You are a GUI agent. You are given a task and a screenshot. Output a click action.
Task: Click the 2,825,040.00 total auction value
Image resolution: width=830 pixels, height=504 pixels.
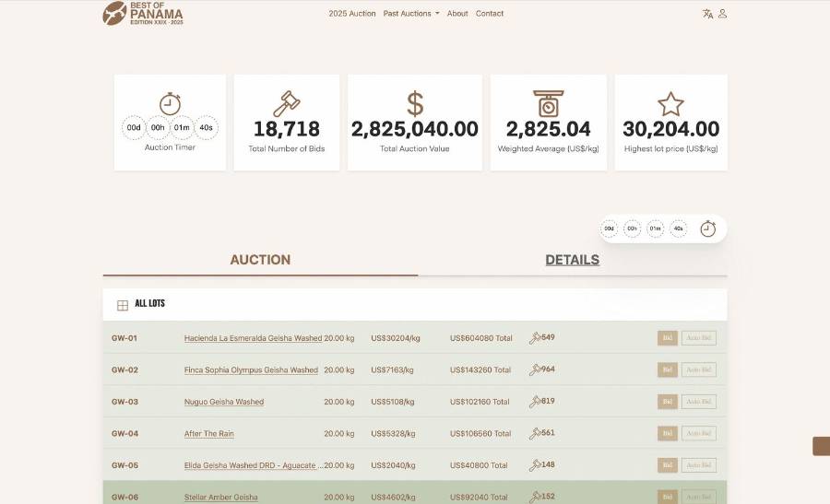pos(415,128)
